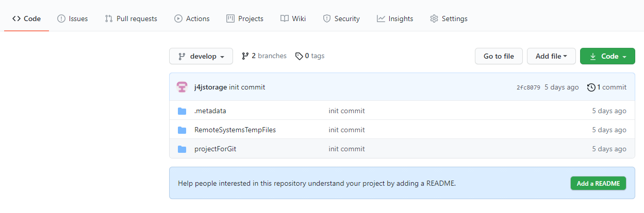Click the projectForGit folder icon
The height and width of the screenshot is (213, 644).
(x=181, y=149)
